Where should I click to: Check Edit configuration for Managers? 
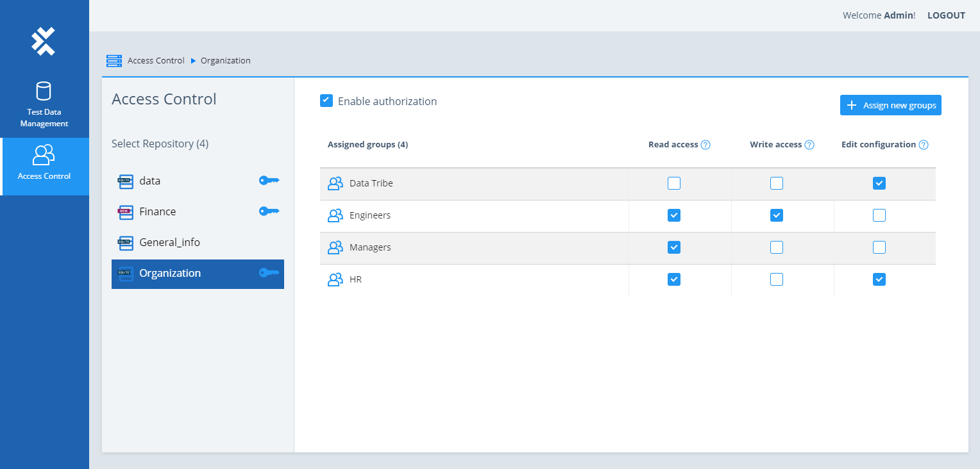879,247
